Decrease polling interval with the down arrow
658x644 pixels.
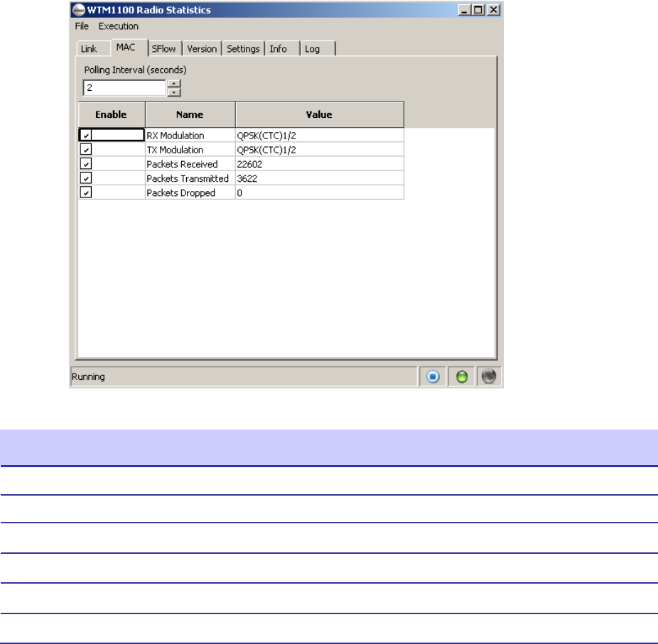tap(174, 92)
